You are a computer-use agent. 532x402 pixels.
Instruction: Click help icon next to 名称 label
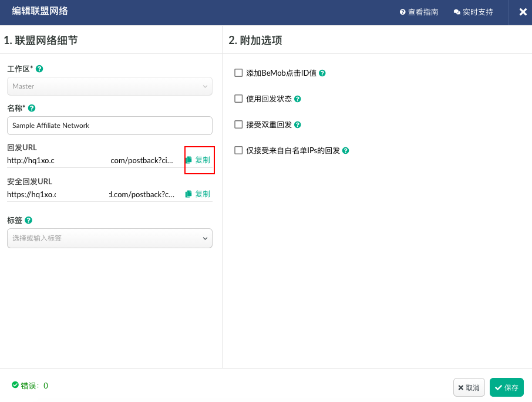[32, 108]
